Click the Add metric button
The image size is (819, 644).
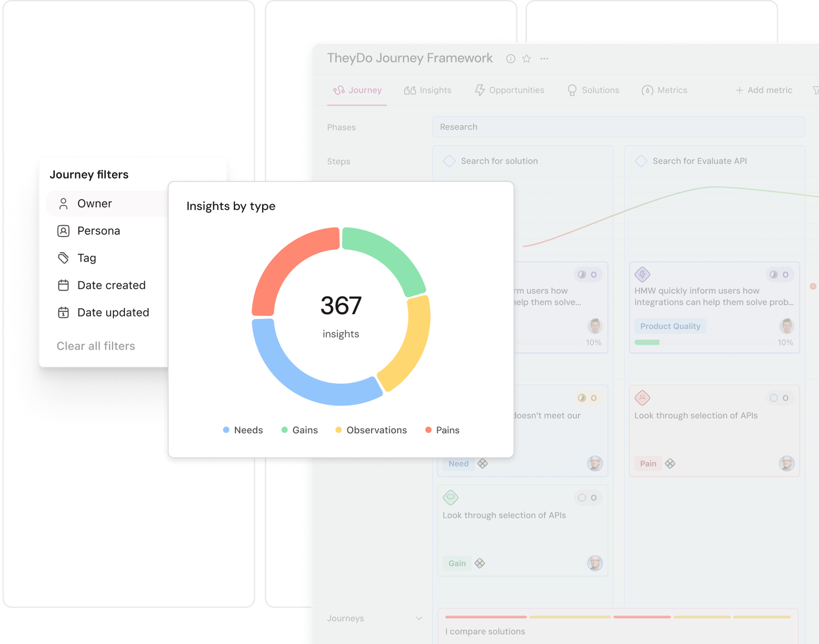point(764,90)
